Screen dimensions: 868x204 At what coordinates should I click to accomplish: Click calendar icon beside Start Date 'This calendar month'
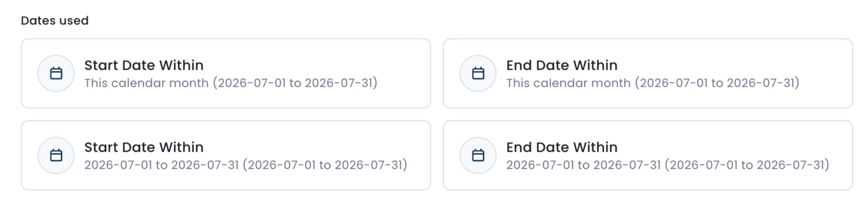pyautogui.click(x=56, y=73)
